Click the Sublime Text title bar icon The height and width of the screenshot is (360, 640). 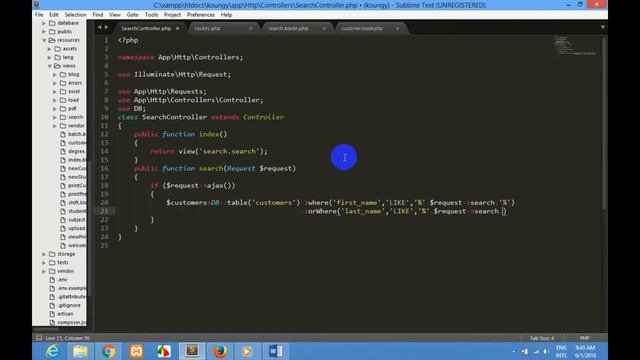click(x=37, y=4)
